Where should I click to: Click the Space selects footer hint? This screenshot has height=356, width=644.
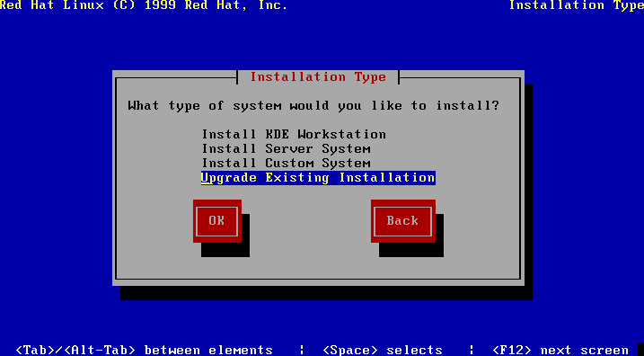383,350
